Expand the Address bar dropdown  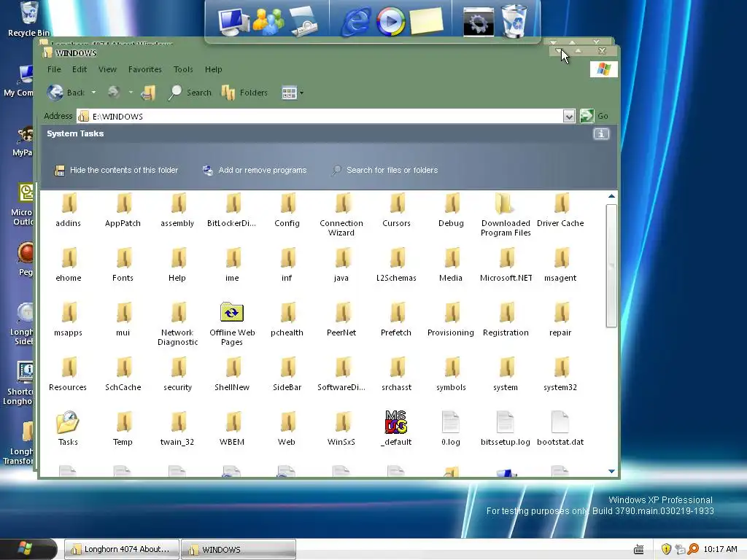pos(569,116)
